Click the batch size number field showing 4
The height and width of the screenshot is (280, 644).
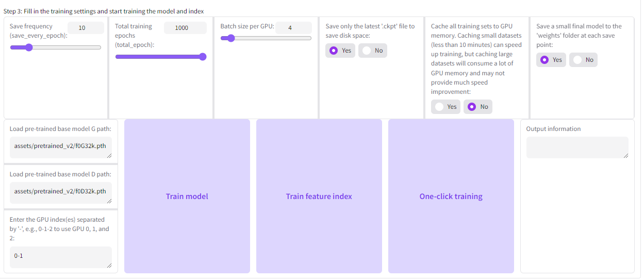click(293, 28)
